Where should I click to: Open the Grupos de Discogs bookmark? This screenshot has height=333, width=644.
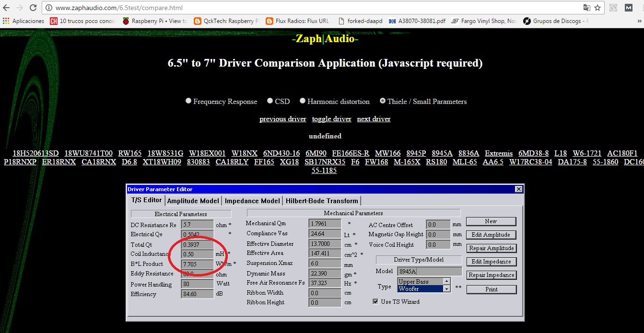tap(556, 21)
